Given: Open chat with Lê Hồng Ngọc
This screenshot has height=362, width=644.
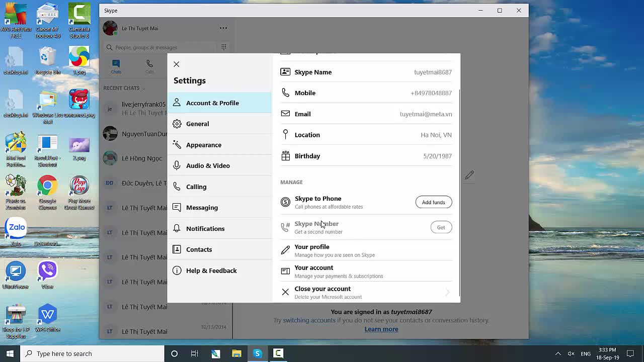Looking at the screenshot, I should coord(135,158).
